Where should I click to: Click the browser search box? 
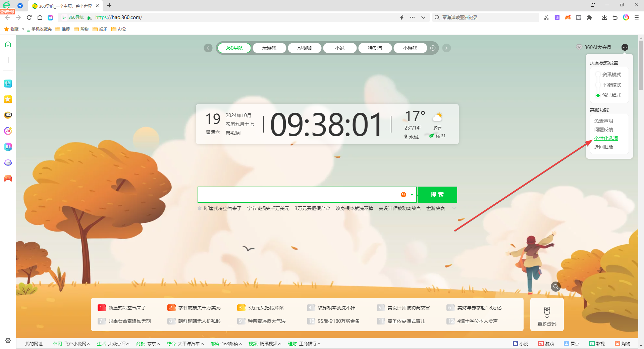(486, 17)
